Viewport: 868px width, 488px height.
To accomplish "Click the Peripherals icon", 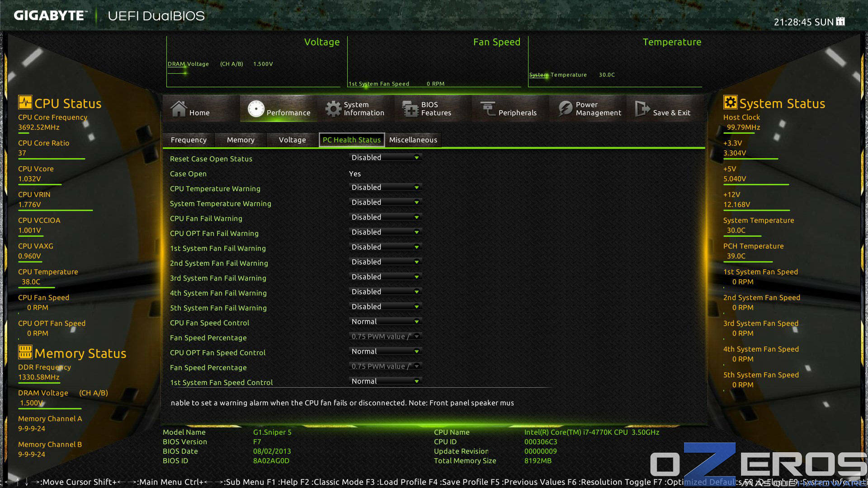I will [488, 108].
